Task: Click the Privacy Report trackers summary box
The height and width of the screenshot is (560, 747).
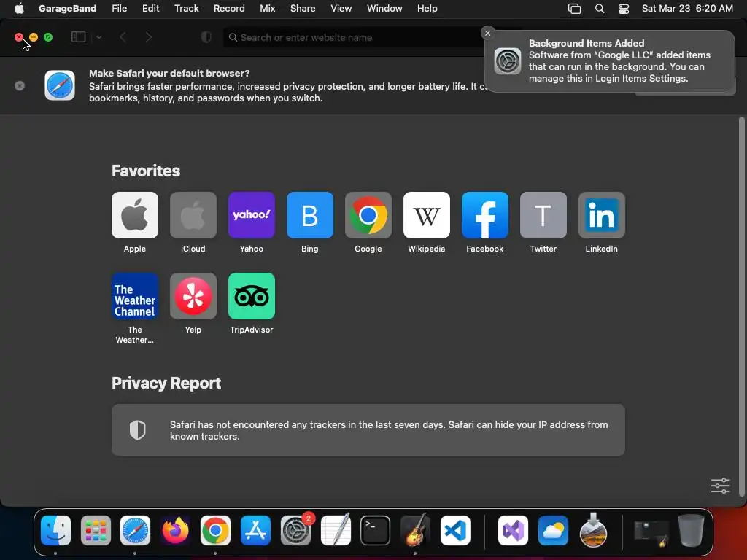Action: (368, 430)
